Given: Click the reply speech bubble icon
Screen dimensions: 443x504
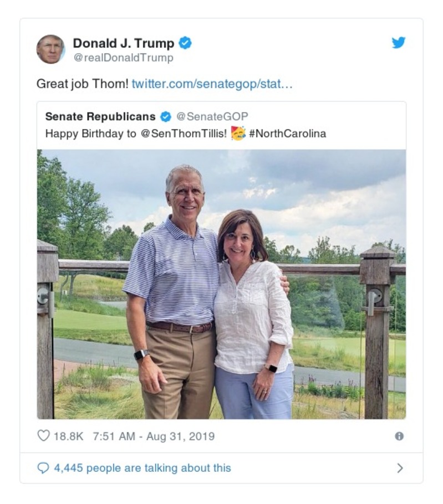Looking at the screenshot, I should pos(43,468).
